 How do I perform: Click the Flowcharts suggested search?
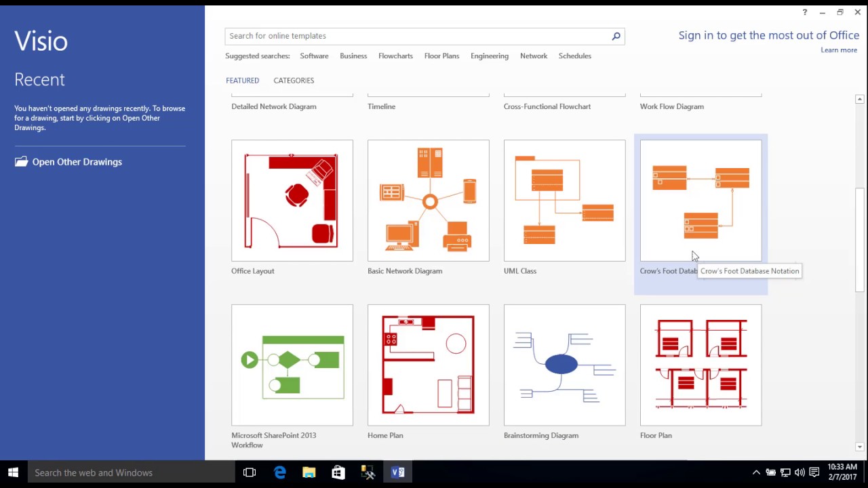[395, 56]
